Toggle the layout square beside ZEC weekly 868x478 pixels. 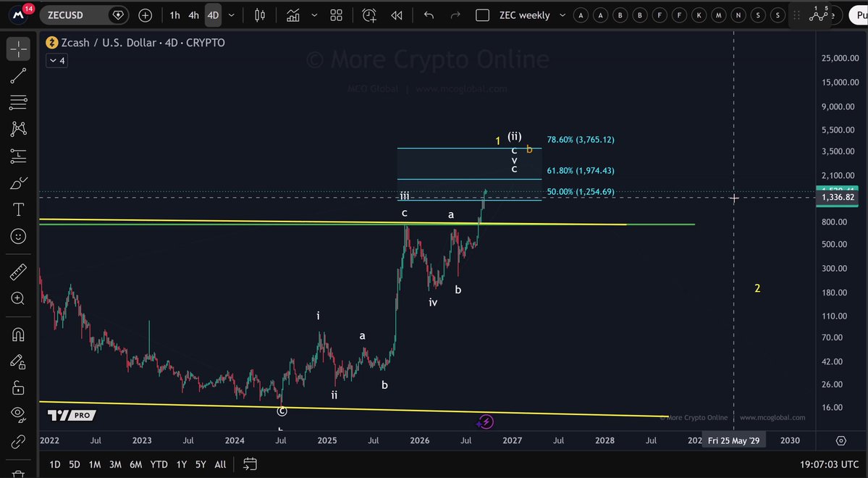(482, 15)
